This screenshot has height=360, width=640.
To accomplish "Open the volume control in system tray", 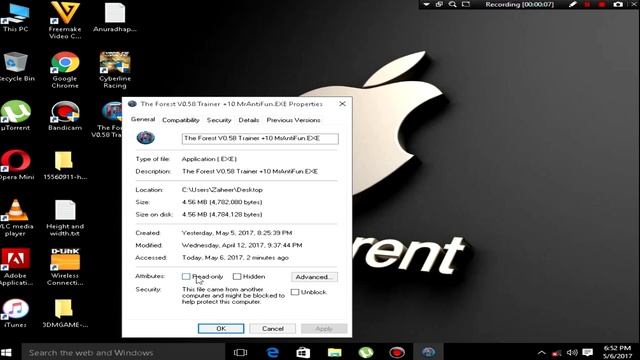I will point(572,352).
